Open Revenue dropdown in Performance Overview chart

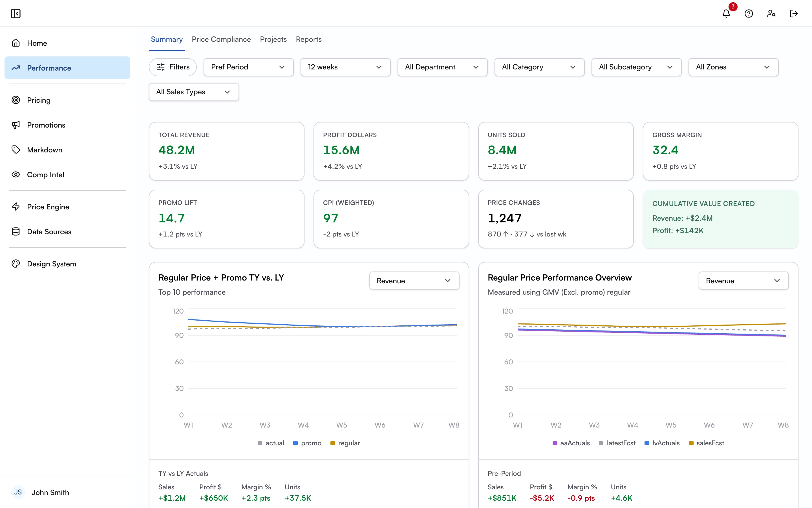pos(743,281)
